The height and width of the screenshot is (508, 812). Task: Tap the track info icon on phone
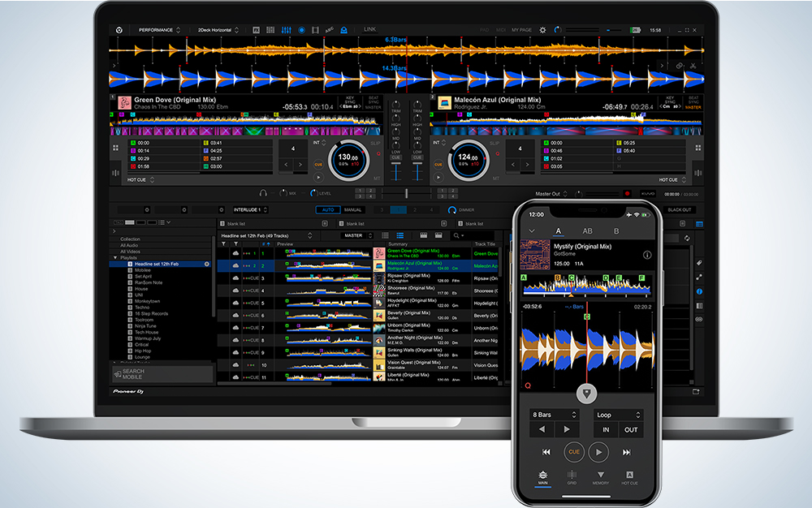[647, 255]
